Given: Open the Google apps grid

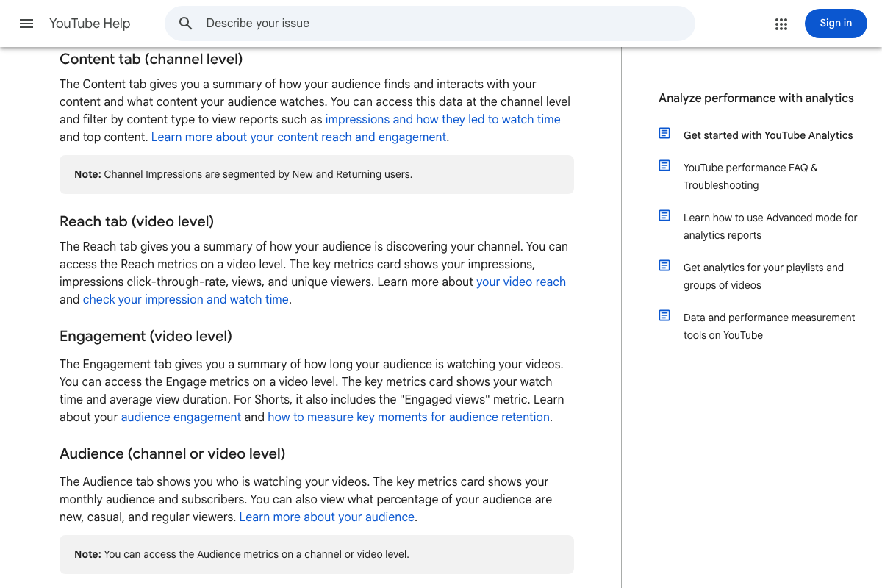Looking at the screenshot, I should tap(781, 24).
